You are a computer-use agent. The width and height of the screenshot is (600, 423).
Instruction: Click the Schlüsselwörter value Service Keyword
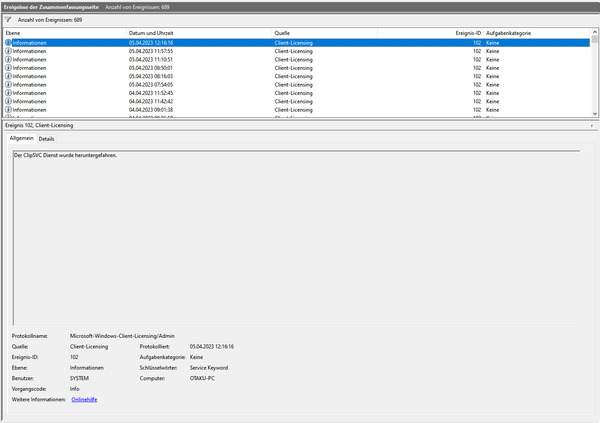[x=209, y=368]
